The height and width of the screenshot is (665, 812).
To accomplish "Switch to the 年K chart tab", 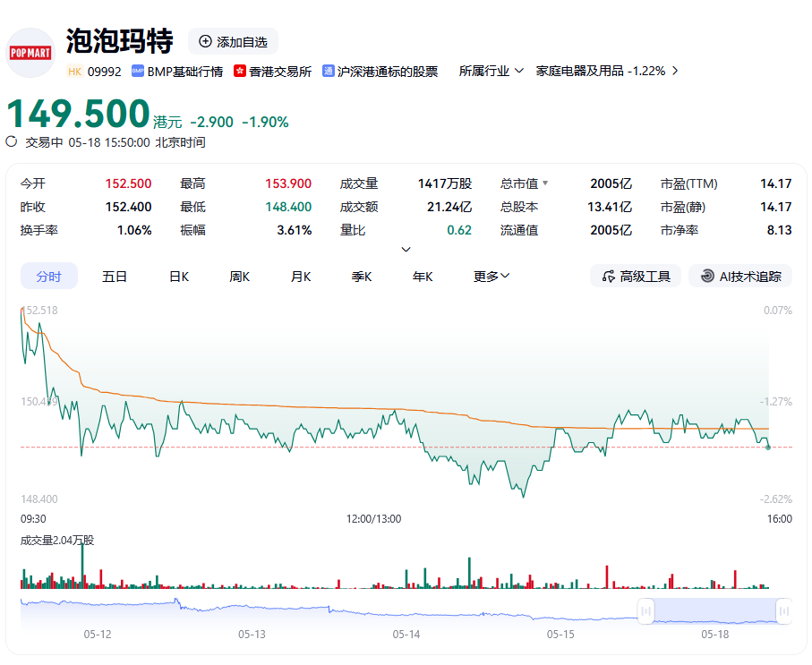I will pyautogui.click(x=423, y=276).
